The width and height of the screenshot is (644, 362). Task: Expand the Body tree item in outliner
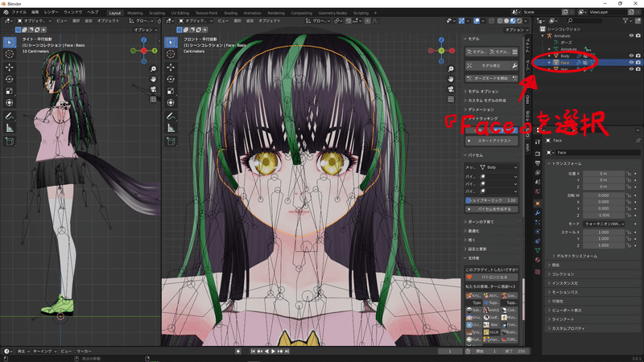tap(550, 56)
